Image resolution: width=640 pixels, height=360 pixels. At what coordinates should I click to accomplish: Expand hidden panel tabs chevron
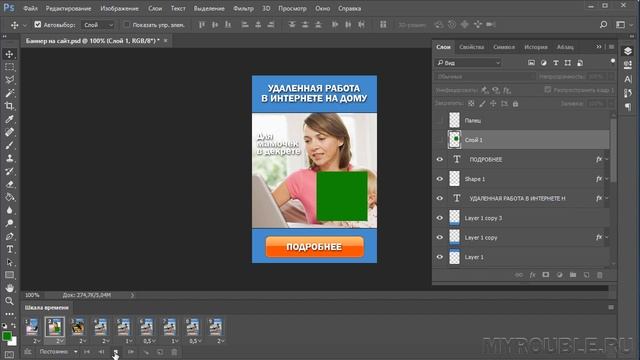coord(599,47)
